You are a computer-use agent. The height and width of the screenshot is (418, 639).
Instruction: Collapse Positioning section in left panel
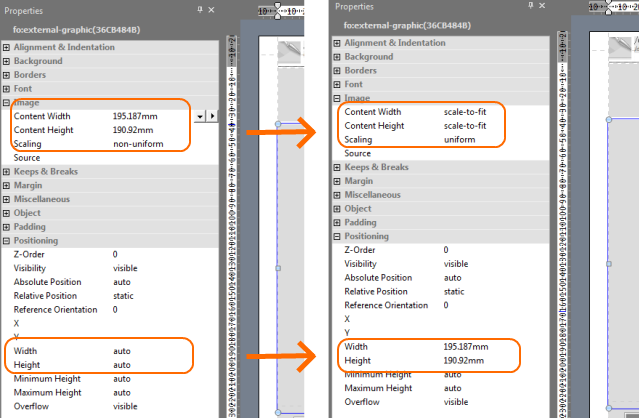pos(6,240)
